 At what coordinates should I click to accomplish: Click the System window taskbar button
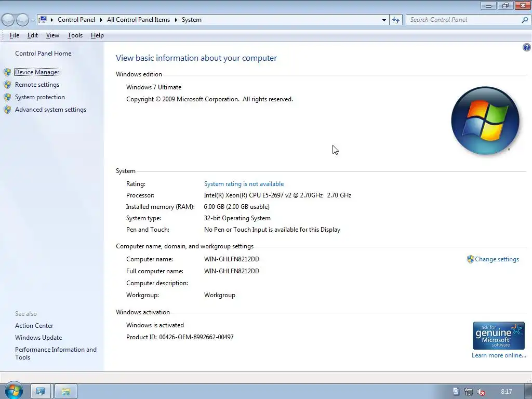click(x=41, y=392)
